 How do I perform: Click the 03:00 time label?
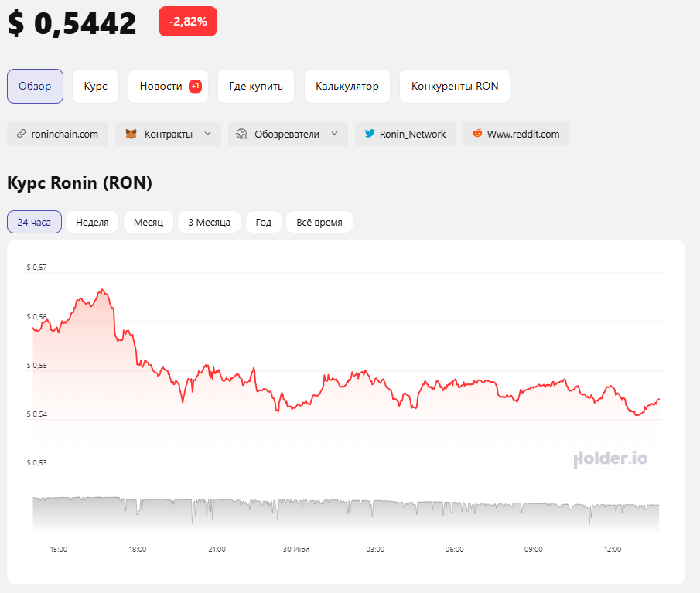375,549
